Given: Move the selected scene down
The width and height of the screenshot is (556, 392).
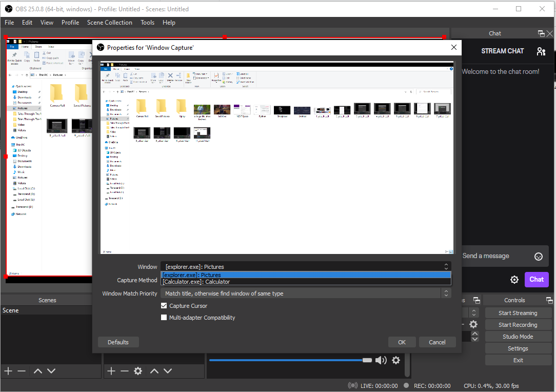Looking at the screenshot, I should pyautogui.click(x=51, y=371).
